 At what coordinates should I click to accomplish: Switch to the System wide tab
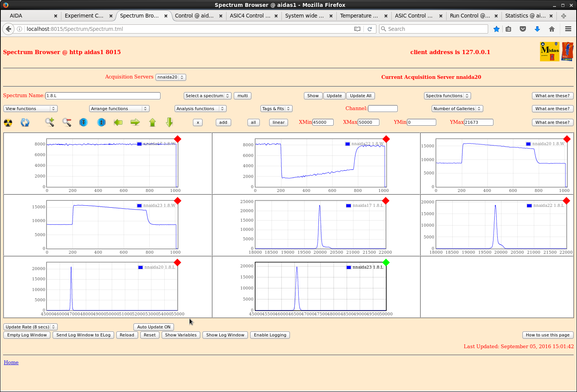pyautogui.click(x=304, y=16)
